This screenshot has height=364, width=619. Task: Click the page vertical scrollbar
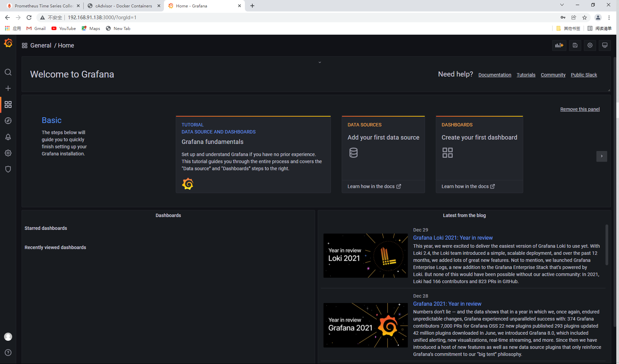[x=615, y=191]
